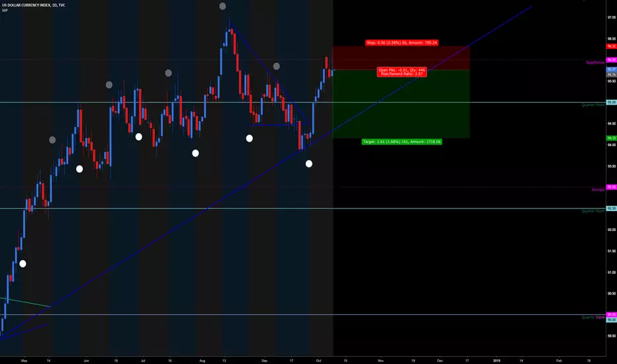Click the cyan 92.50 price tag
Image resolution: width=617 pixels, height=364 pixels.
[612, 208]
